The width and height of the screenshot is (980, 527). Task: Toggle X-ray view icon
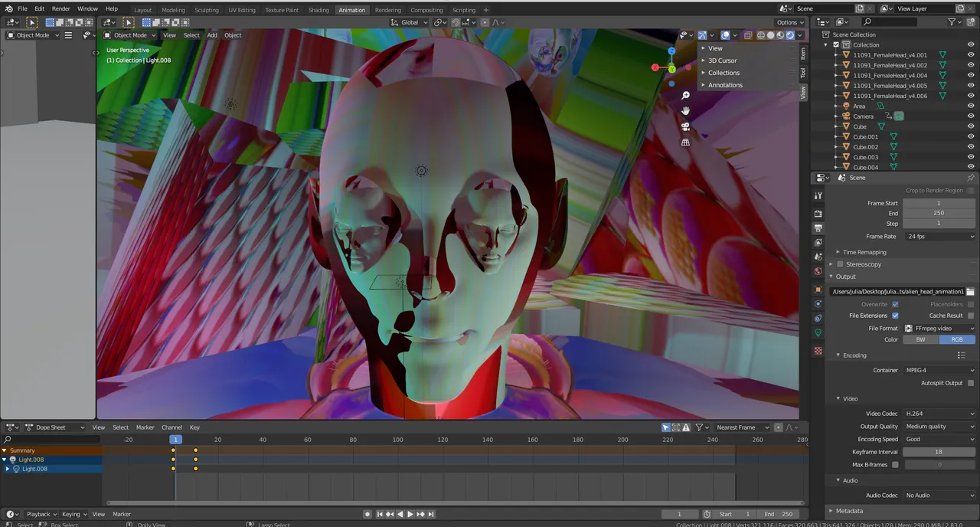tap(749, 34)
